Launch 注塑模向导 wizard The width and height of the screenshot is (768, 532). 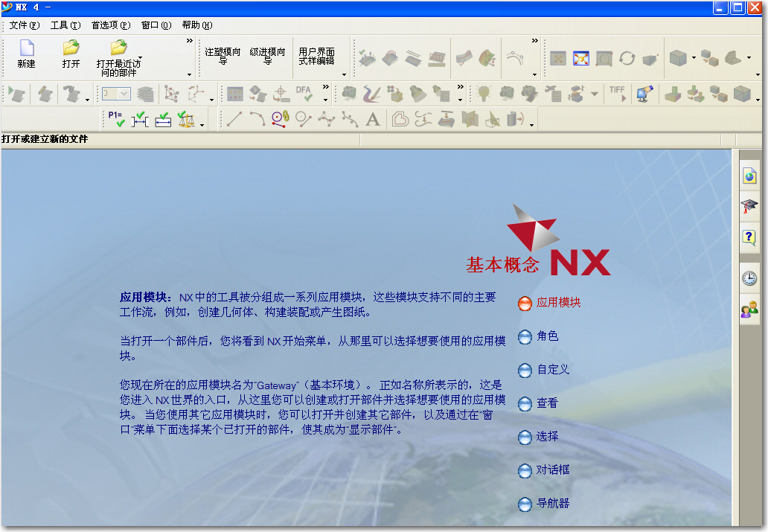click(x=223, y=57)
